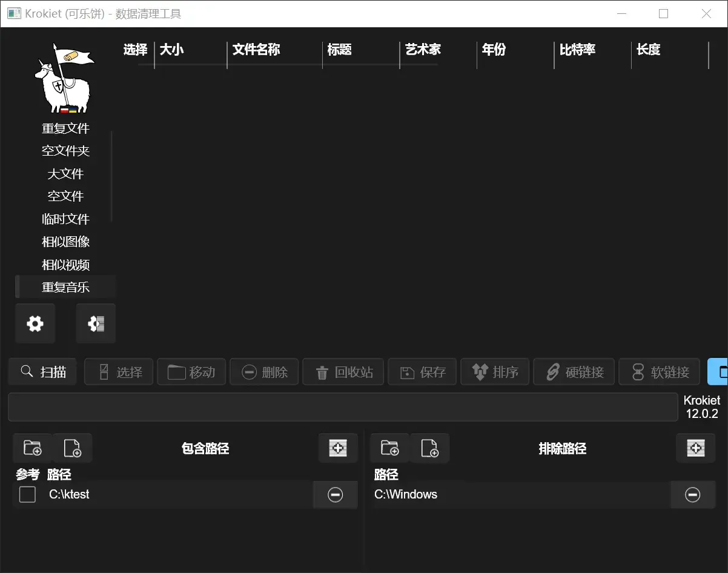Select the 重复文件 tool
728x573 pixels.
[65, 128]
